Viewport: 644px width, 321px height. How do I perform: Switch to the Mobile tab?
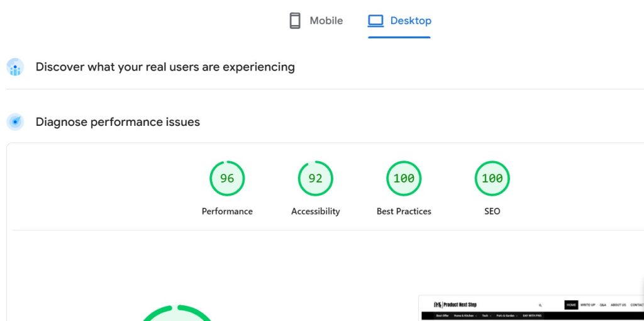click(x=316, y=21)
